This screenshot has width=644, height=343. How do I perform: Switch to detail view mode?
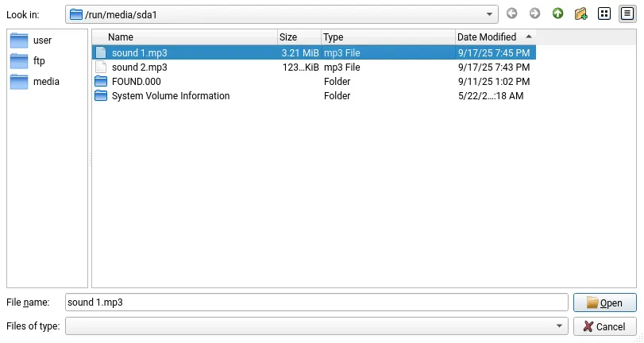tap(627, 13)
